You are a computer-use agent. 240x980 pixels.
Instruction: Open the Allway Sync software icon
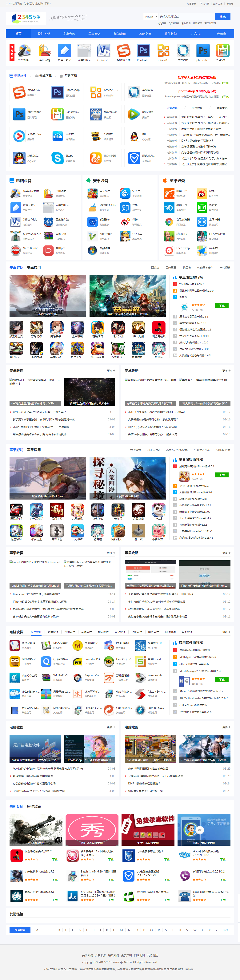click(140, 694)
